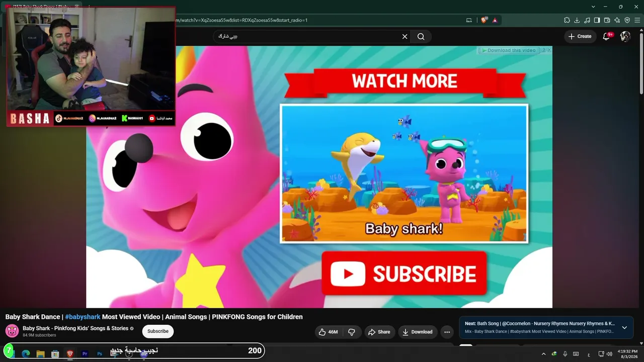Click 'Download this video' overlay link
The image size is (644, 362).
(508, 50)
